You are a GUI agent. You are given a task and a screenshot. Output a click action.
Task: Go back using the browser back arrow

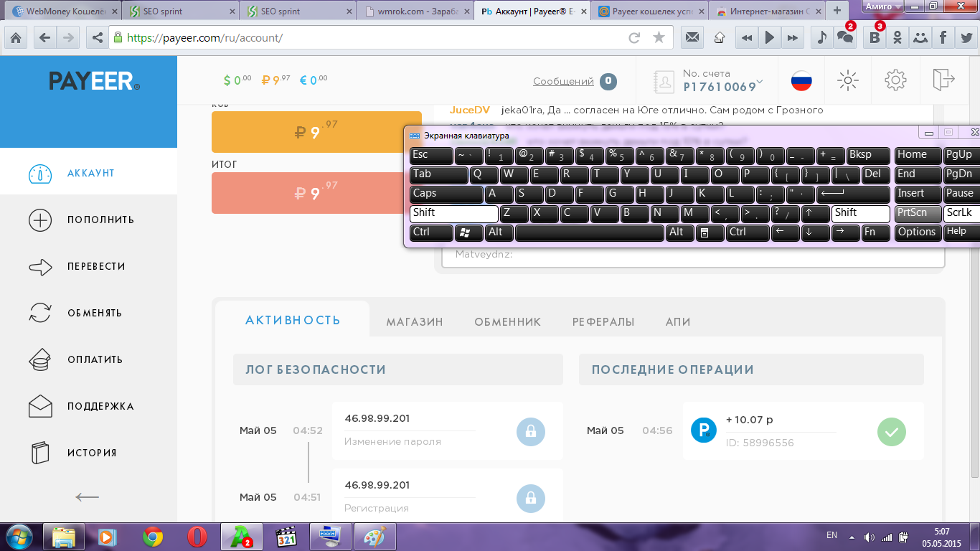(x=44, y=37)
